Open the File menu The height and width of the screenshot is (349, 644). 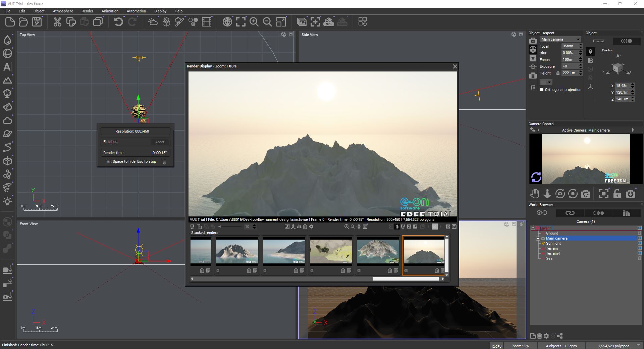coord(7,11)
